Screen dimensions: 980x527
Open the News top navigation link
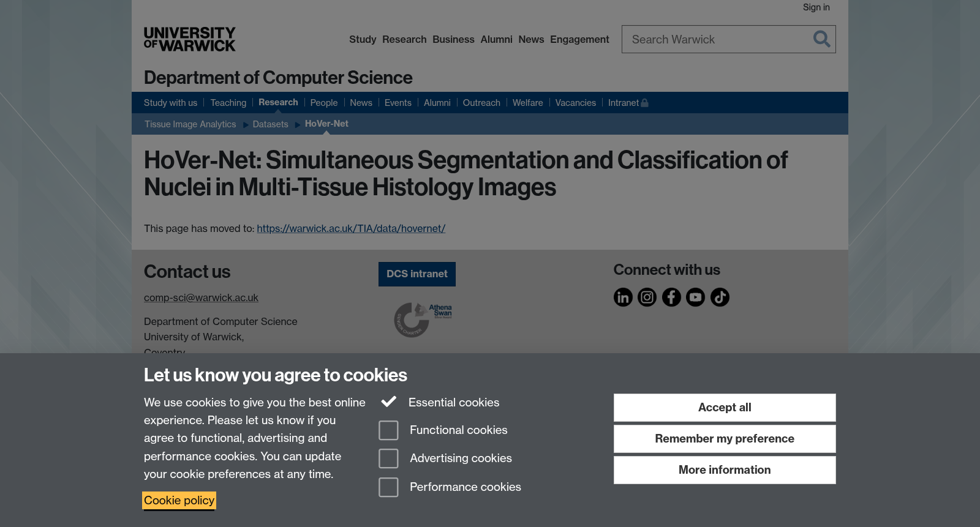point(531,39)
